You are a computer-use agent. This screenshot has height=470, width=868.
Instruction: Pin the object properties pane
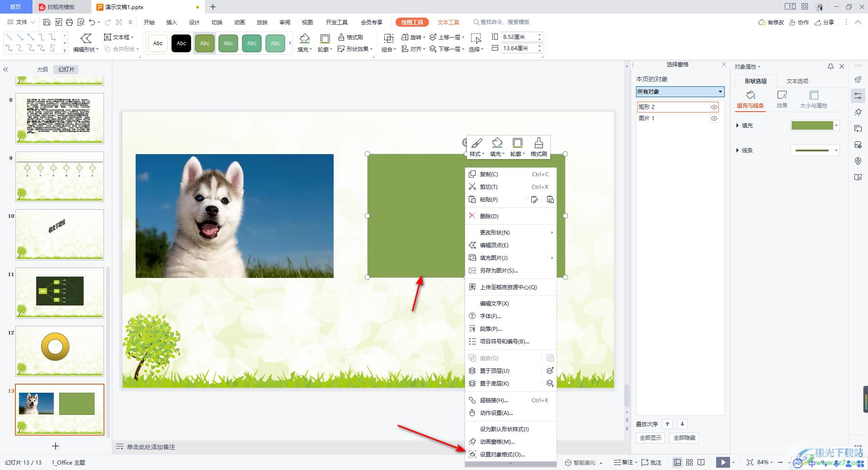pos(830,66)
